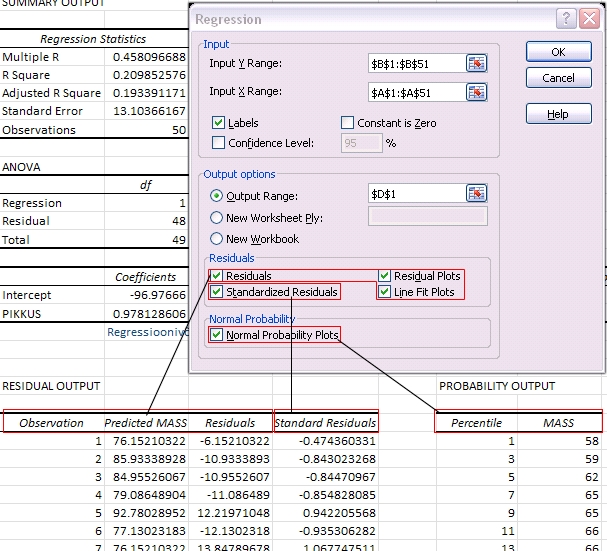Select the Coefficients header cell
Viewport: 607px width, 551px height.
[147, 277]
